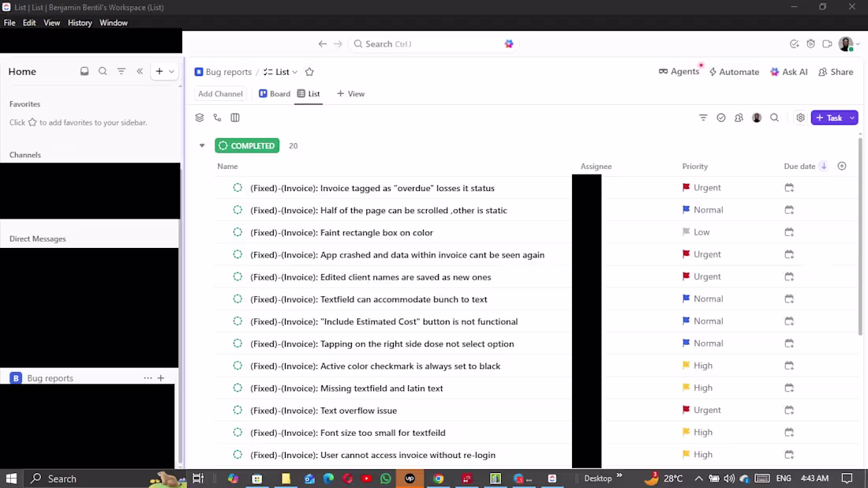Click the Me-mode avatar in toolbar
Screen dimensions: 868x488
[x=757, y=118]
